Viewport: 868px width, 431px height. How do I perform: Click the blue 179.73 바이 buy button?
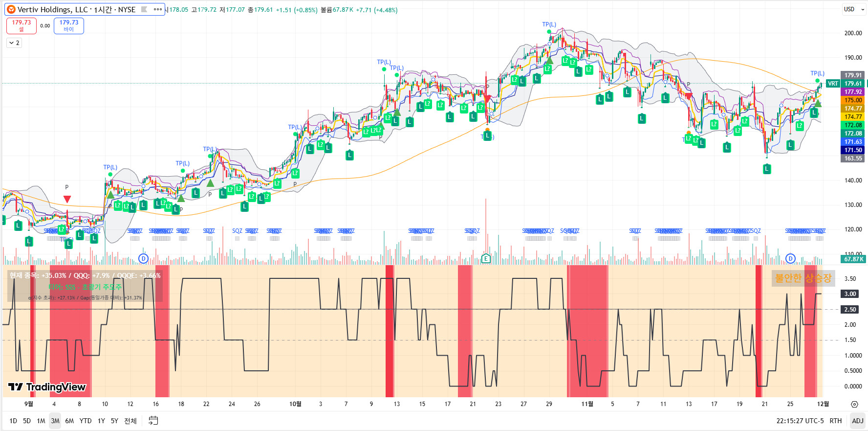69,25
